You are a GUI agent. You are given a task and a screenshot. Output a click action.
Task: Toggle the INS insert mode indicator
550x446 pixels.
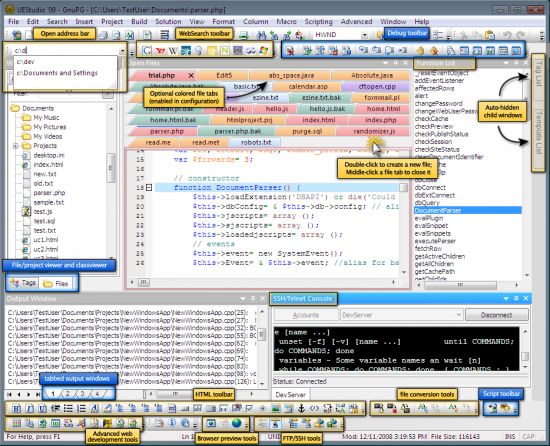[510, 437]
